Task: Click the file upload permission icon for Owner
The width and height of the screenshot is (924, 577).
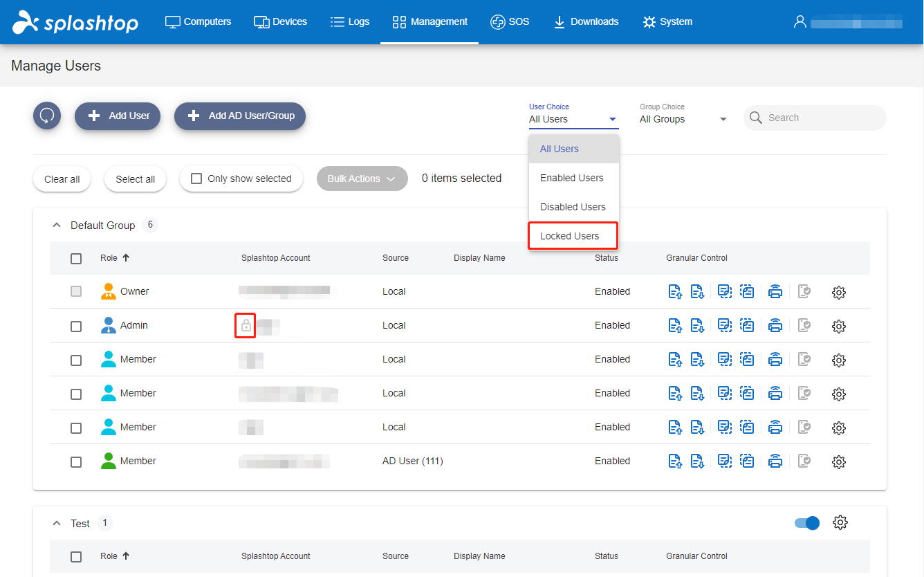Action: tap(675, 291)
